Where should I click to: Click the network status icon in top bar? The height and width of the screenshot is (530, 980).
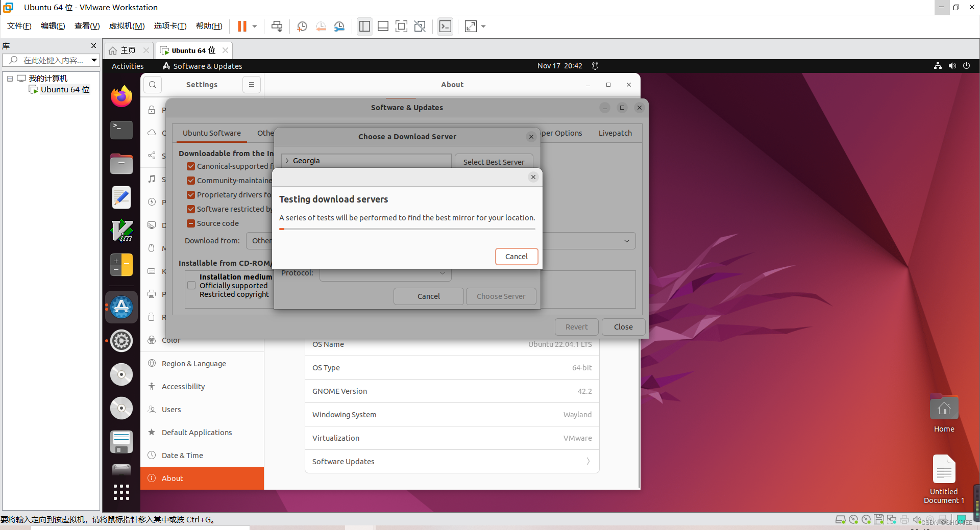tap(938, 66)
